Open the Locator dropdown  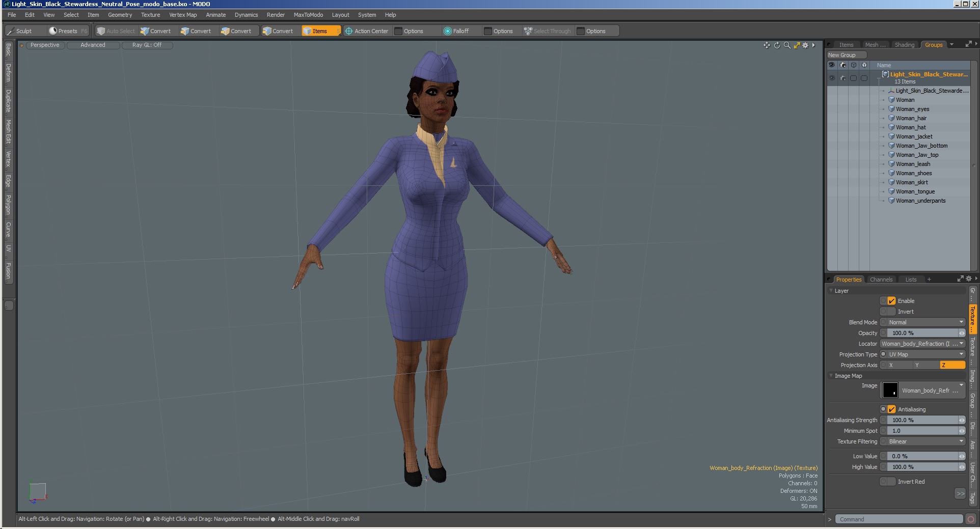tap(922, 344)
